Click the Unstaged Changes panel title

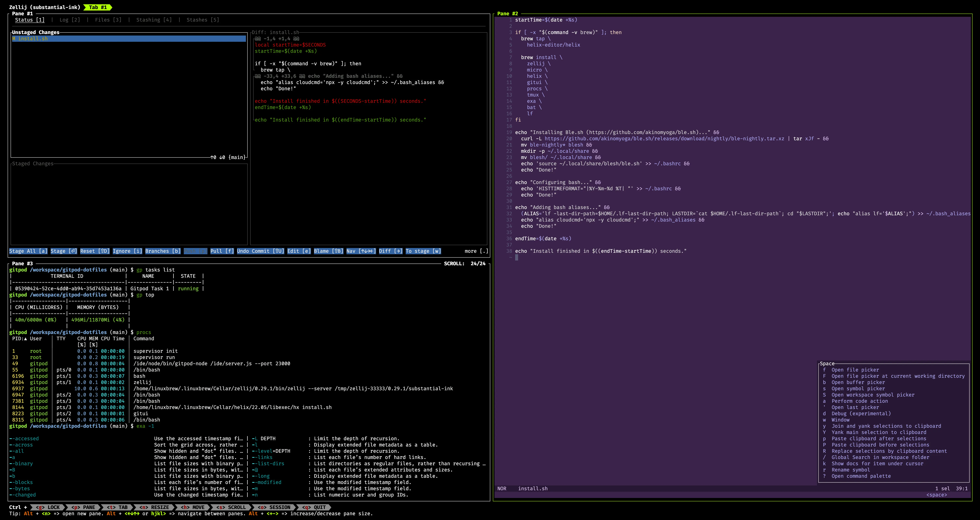[36, 32]
